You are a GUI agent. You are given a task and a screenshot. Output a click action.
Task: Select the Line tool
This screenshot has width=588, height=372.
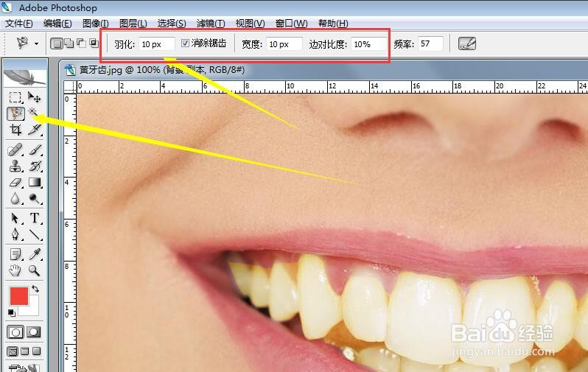coord(35,234)
